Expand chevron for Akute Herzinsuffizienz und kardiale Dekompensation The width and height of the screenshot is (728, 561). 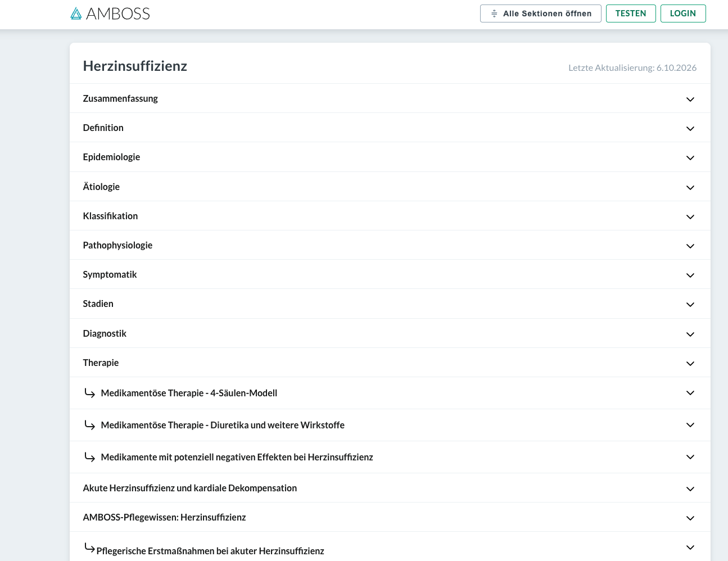coord(690,489)
